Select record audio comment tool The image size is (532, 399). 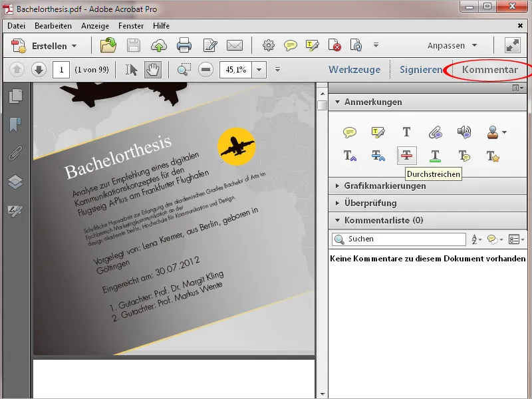464,132
